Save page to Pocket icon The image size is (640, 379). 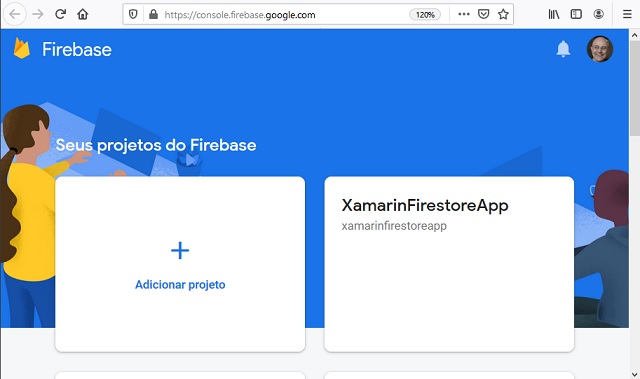point(484,14)
